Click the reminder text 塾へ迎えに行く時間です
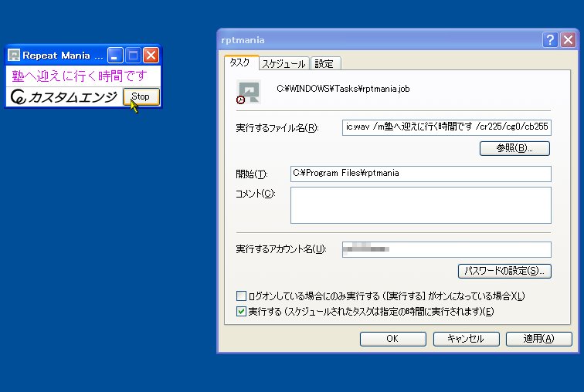The image size is (584, 392). coord(80,76)
